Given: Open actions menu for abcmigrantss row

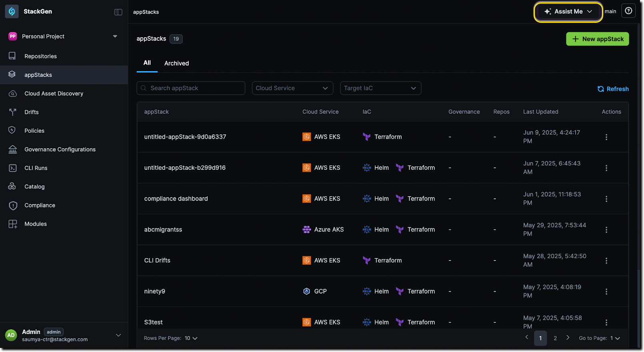Looking at the screenshot, I should (606, 230).
